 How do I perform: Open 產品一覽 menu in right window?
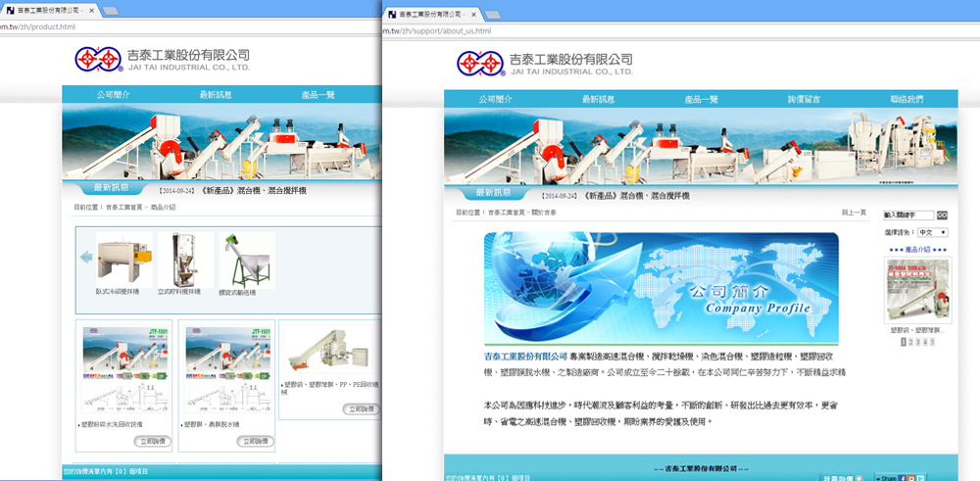point(702,99)
